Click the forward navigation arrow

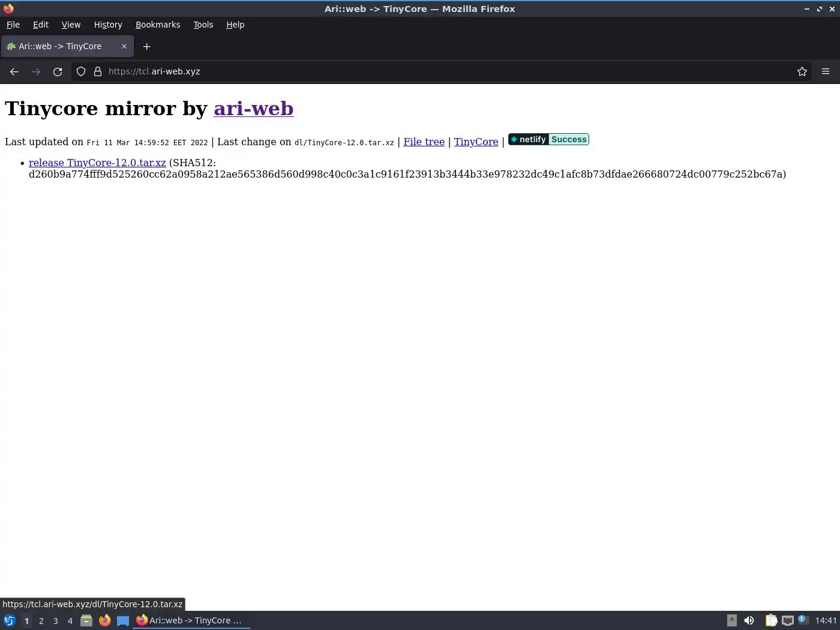pyautogui.click(x=36, y=71)
